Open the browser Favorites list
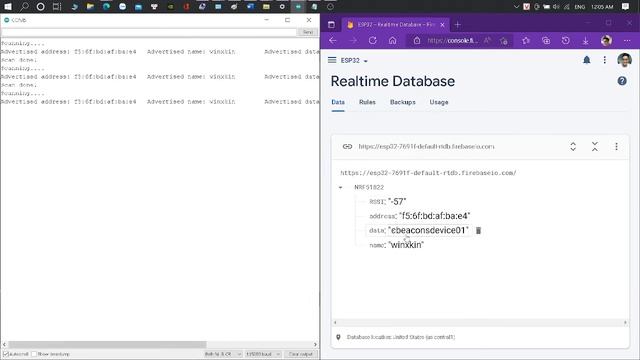 pyautogui.click(x=526, y=40)
